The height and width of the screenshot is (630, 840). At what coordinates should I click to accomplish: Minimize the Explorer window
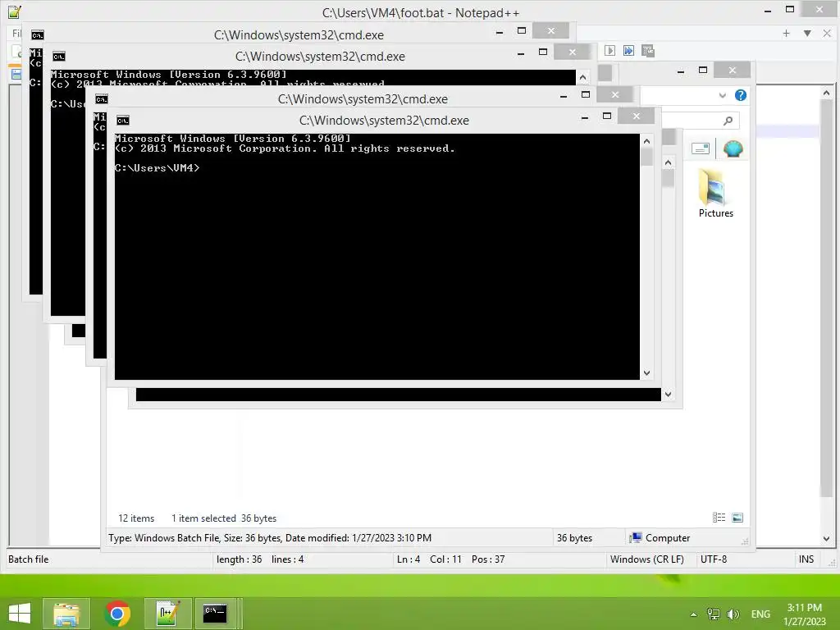pyautogui.click(x=680, y=71)
